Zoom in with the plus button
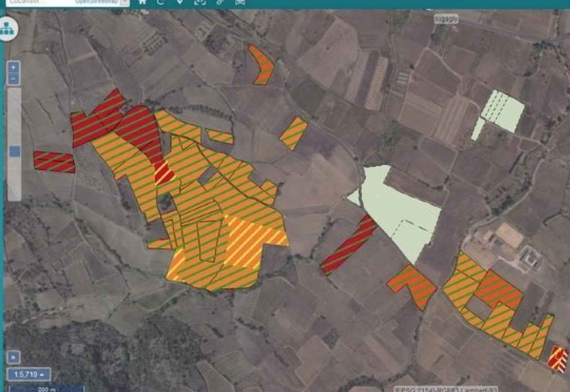 pyautogui.click(x=14, y=67)
